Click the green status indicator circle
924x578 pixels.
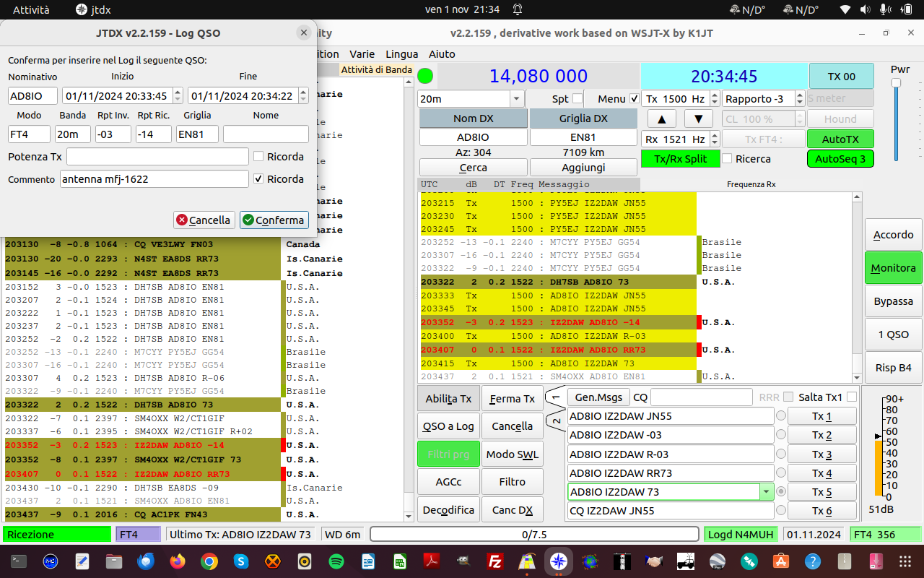tap(425, 75)
